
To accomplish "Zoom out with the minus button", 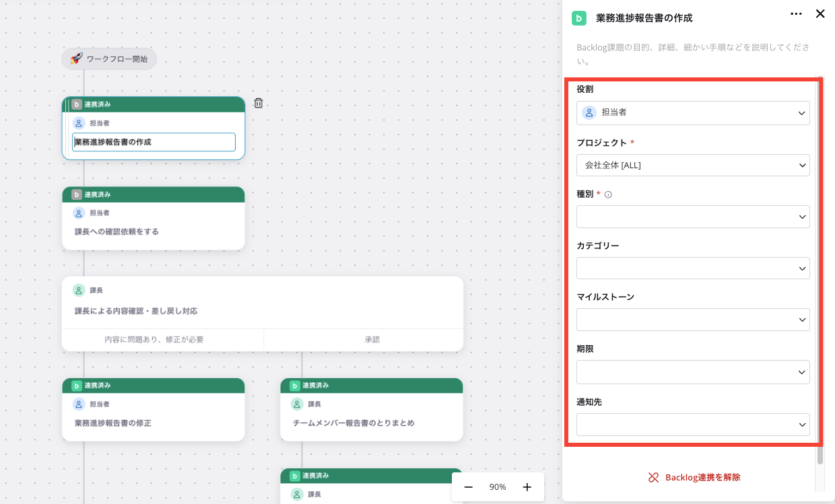I will point(468,487).
